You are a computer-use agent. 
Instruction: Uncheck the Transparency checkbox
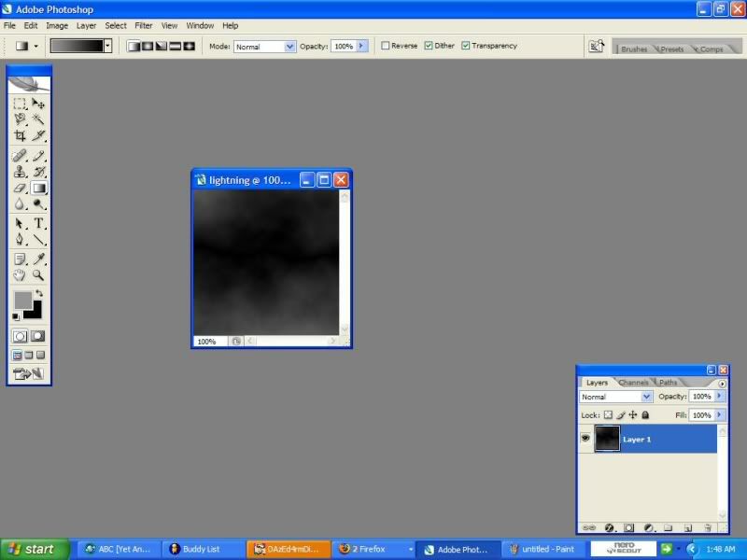(x=465, y=46)
